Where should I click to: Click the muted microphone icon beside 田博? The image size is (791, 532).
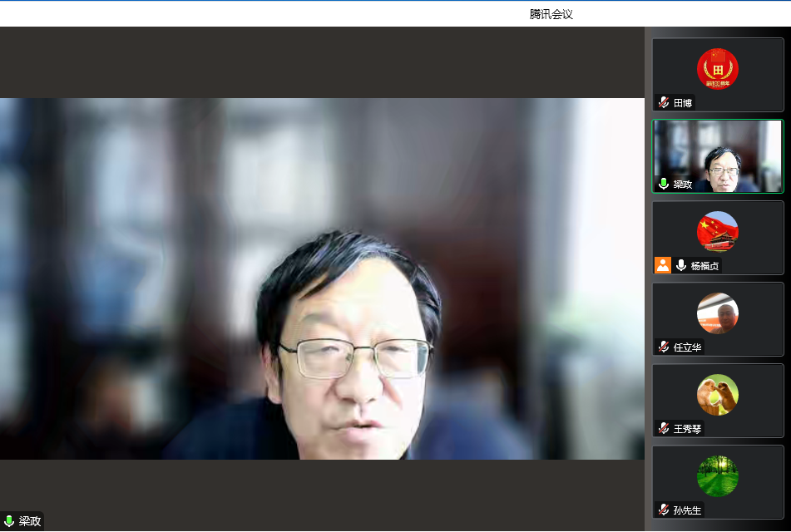664,103
